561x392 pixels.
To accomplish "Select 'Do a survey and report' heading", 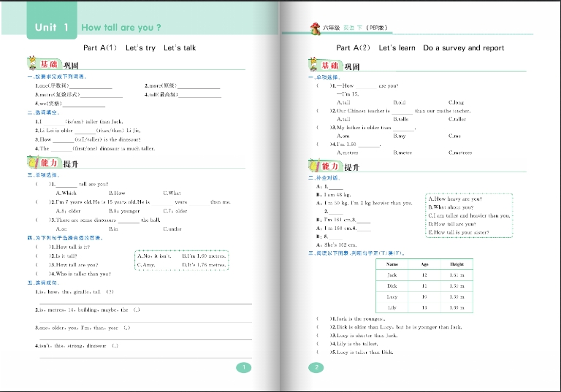I will 464,48.
